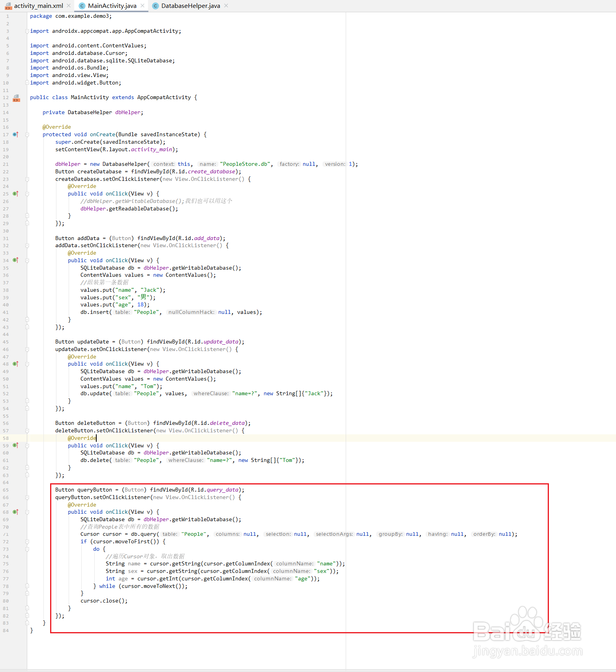Click the "Jack" string on line 38
616x672 pixels.
(150, 290)
